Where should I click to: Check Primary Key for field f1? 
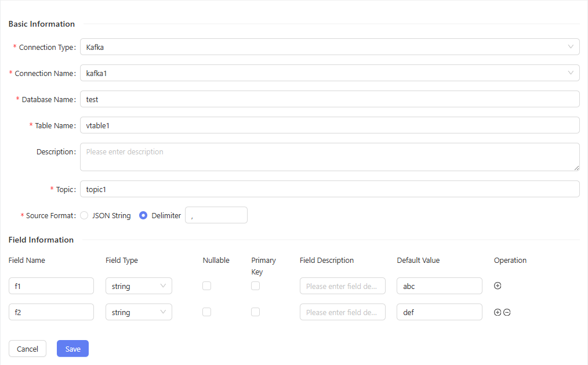click(x=255, y=286)
